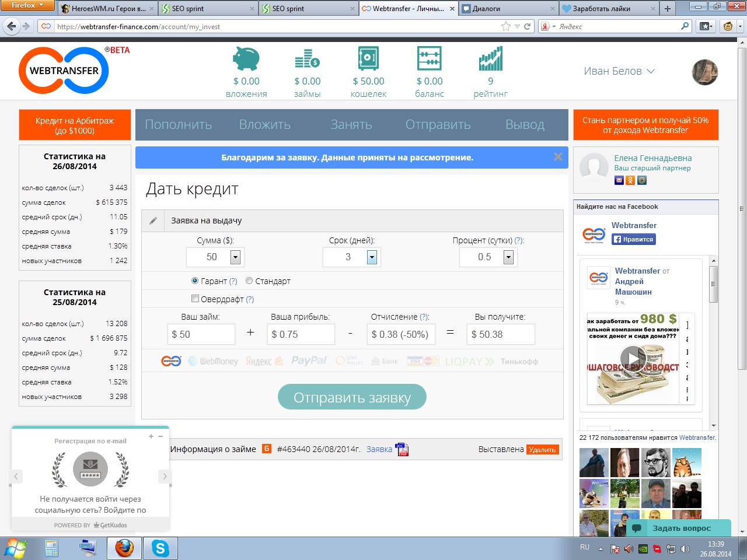Click the orange G badge in loan info

point(267,449)
